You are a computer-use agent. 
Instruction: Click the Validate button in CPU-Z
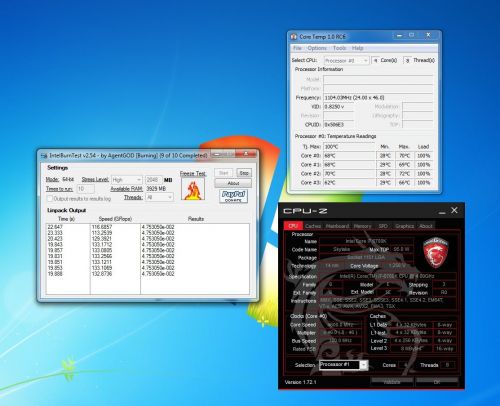coord(392,382)
